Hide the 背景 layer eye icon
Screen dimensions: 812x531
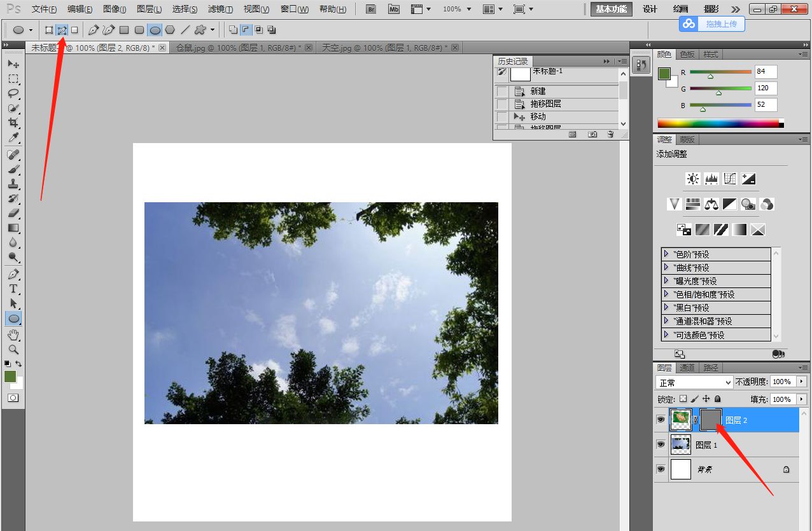(x=661, y=469)
